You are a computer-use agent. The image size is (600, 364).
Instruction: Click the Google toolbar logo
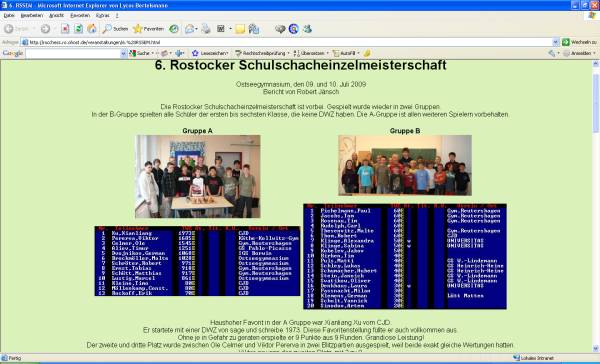point(13,53)
